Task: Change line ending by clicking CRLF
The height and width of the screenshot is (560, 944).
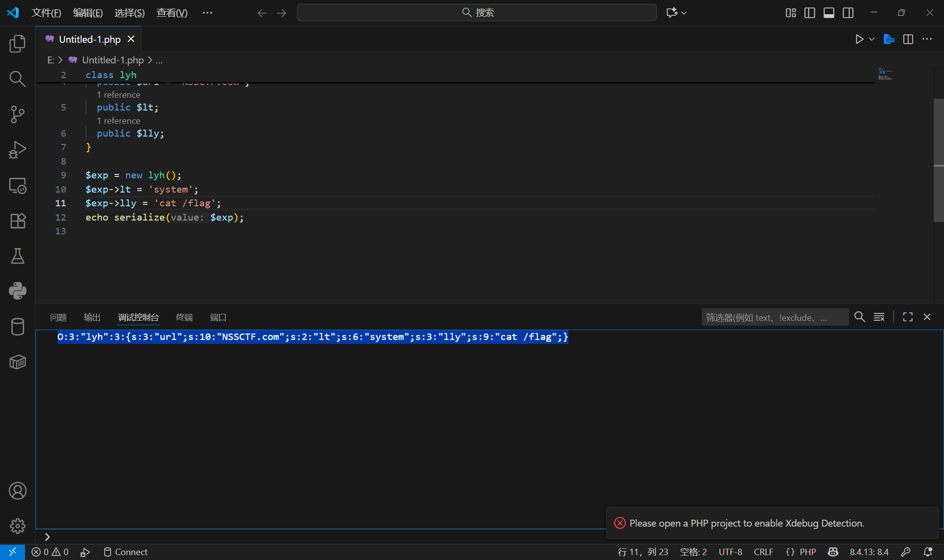Action: 764,552
